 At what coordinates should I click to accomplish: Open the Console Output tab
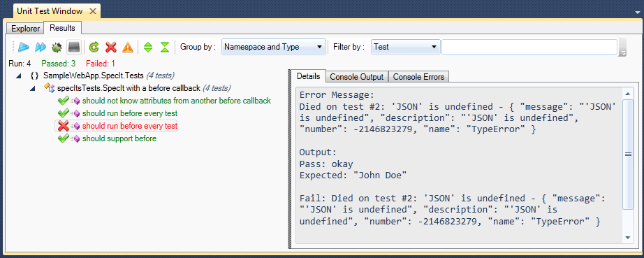356,77
